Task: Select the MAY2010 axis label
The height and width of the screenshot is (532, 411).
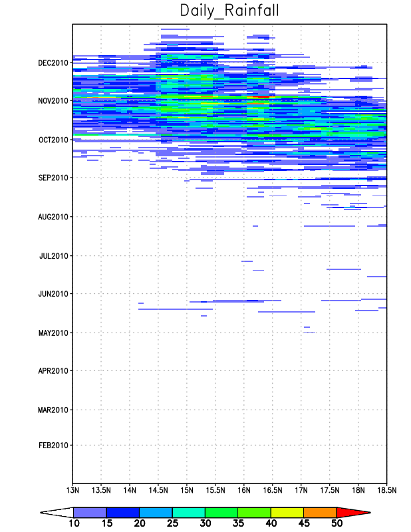Action: click(53, 333)
